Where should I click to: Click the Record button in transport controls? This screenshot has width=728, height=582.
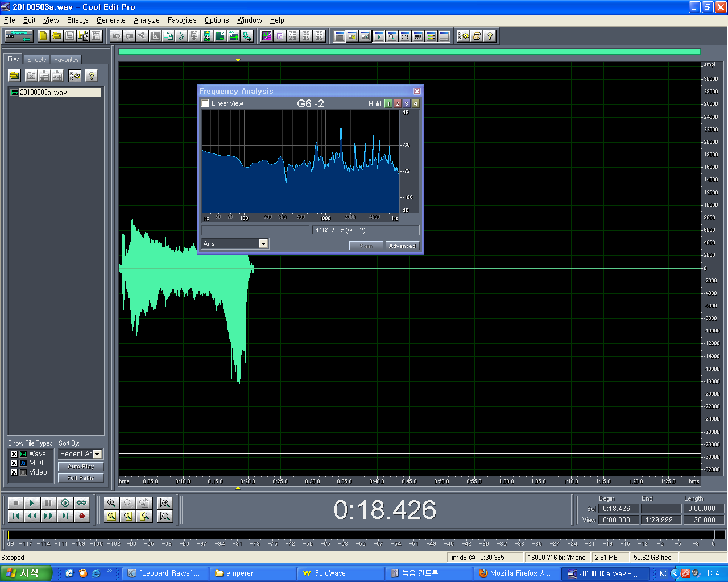pos(82,516)
